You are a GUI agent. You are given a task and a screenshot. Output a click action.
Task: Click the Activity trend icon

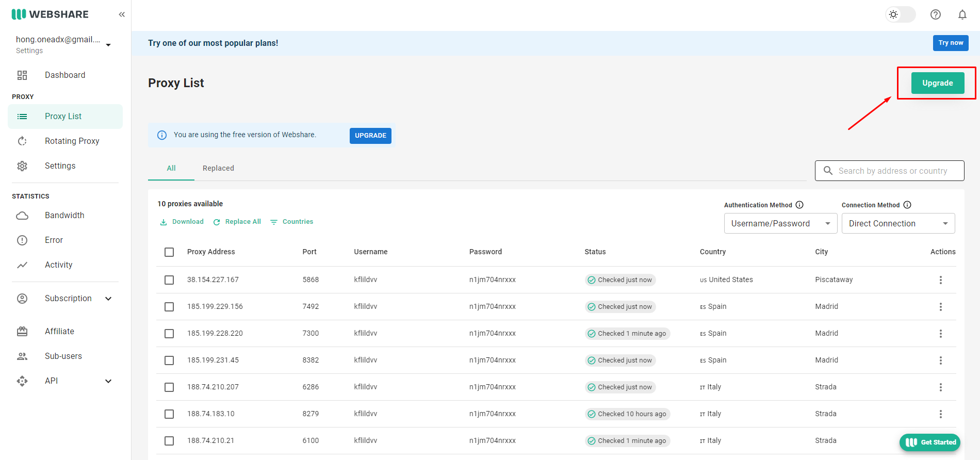coord(22,265)
